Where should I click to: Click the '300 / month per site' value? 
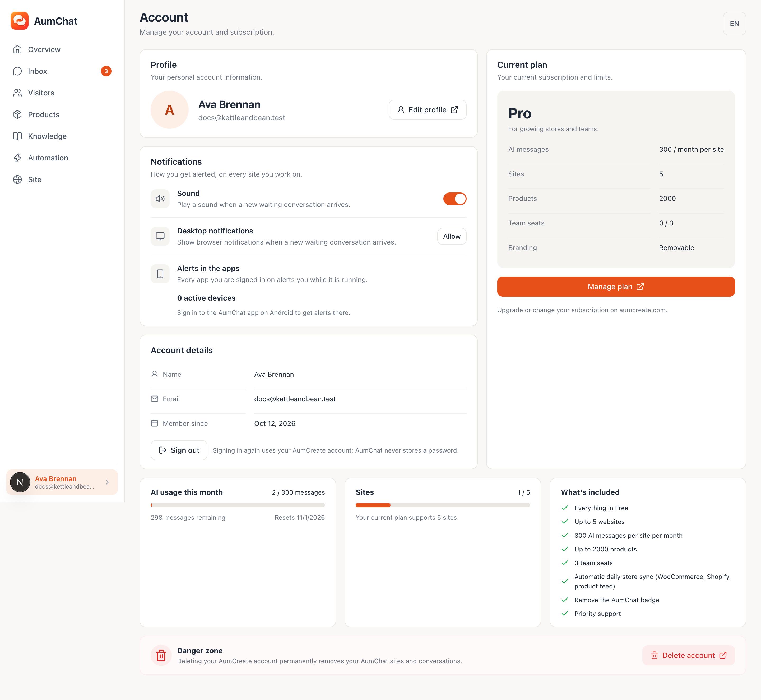tap(691, 149)
